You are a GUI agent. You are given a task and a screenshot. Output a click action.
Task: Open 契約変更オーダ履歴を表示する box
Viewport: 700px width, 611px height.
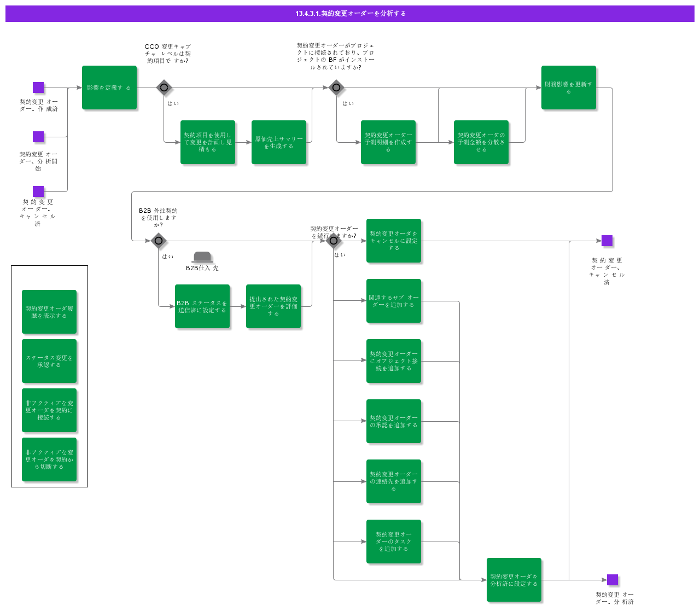point(49,312)
